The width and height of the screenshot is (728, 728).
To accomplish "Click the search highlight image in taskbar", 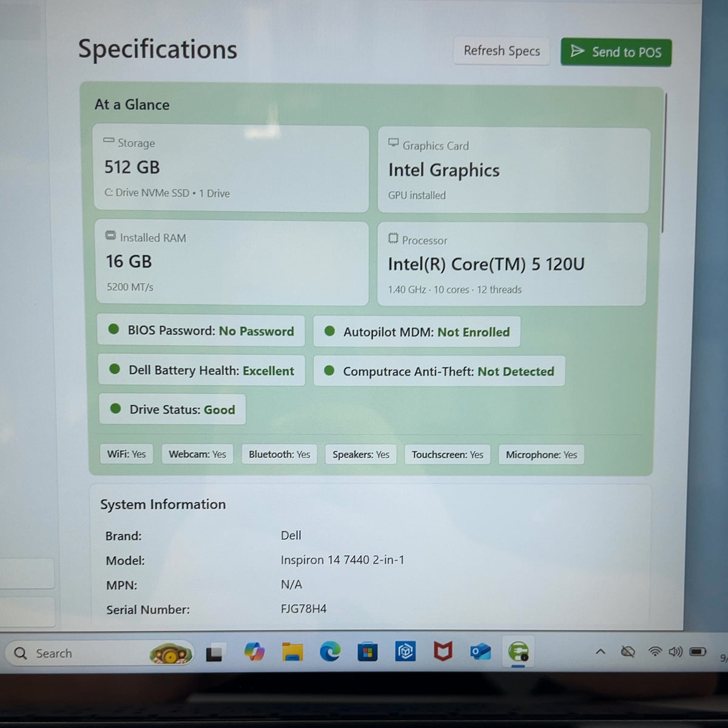I will click(171, 654).
